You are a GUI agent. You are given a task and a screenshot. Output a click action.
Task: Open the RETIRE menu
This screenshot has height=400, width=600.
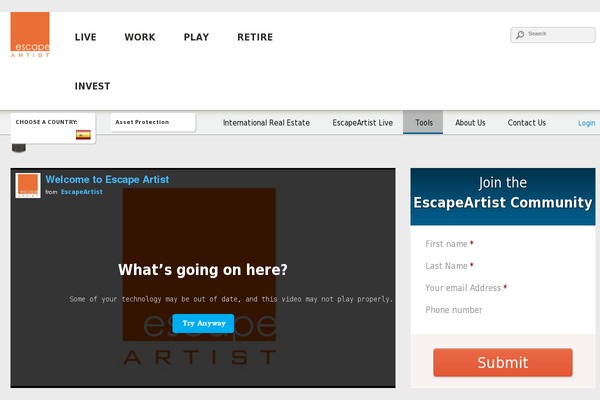tap(255, 37)
